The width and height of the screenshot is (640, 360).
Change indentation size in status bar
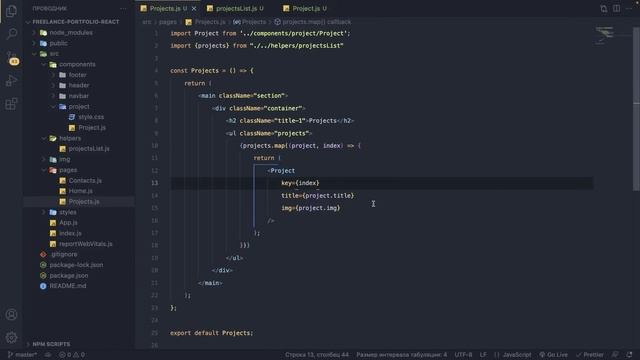[x=401, y=355]
